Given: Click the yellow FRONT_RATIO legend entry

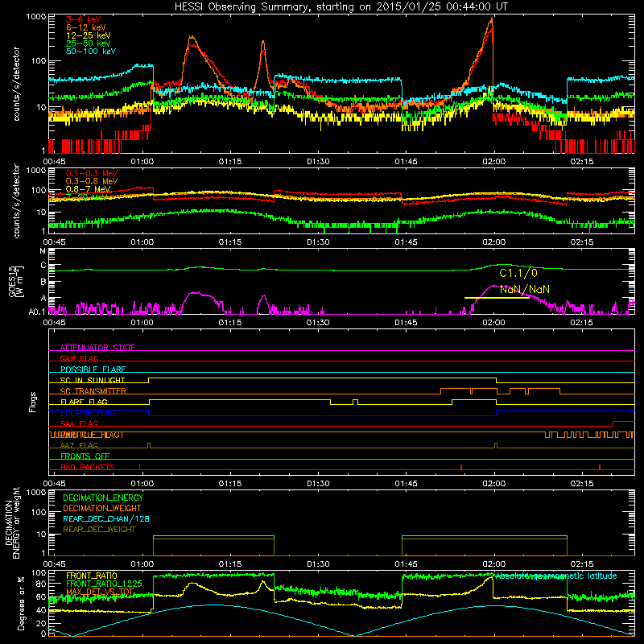Looking at the screenshot, I should click(x=92, y=576).
